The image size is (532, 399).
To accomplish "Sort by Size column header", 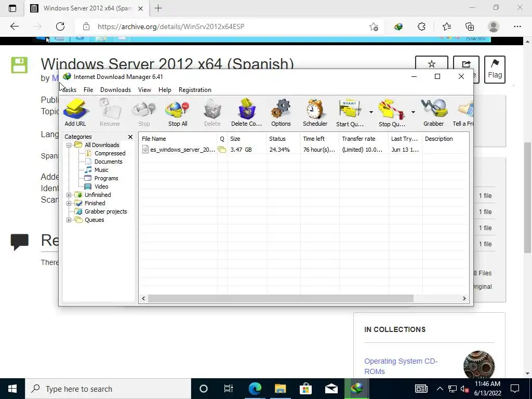I will pyautogui.click(x=247, y=139).
